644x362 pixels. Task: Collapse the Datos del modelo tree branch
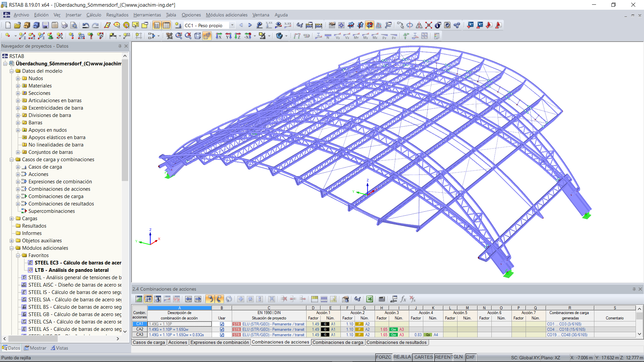click(11, 71)
